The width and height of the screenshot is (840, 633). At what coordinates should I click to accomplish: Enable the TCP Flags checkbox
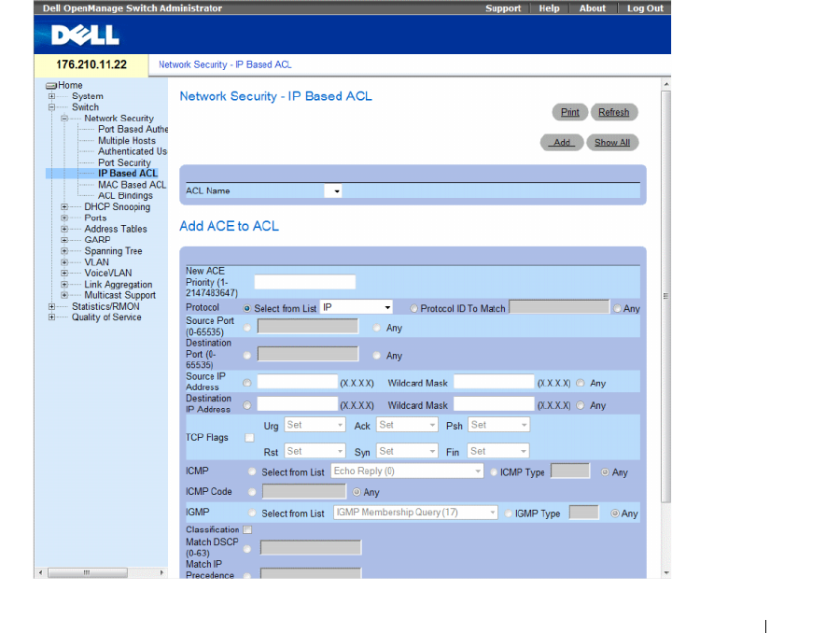[249, 438]
